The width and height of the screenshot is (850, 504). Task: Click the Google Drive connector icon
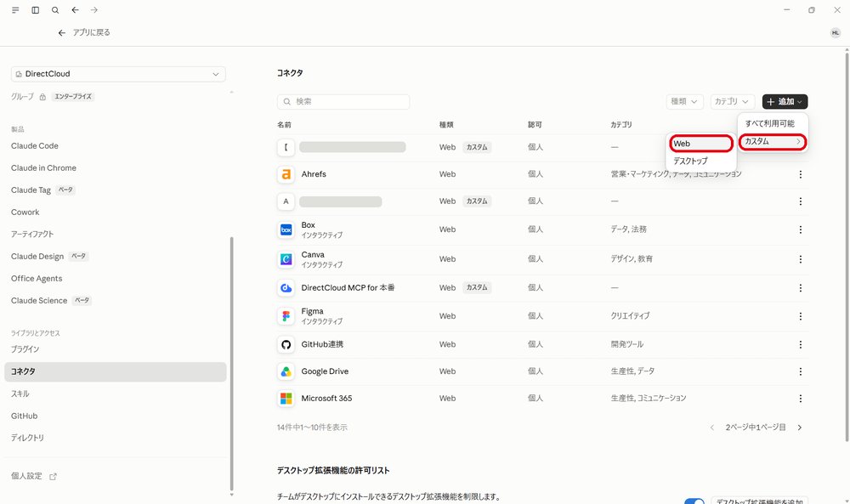(286, 371)
